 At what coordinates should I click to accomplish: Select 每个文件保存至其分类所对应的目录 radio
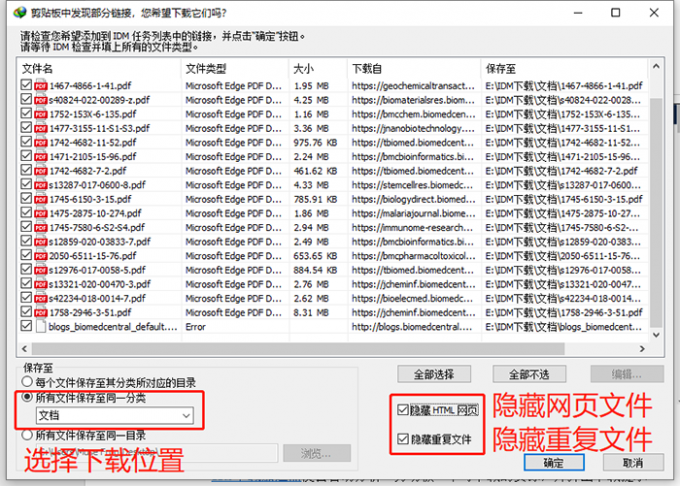27,382
